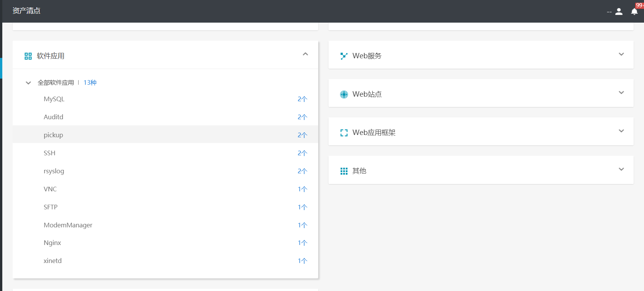Open MySQL 2个 count link
The width and height of the screenshot is (644, 291).
302,99
